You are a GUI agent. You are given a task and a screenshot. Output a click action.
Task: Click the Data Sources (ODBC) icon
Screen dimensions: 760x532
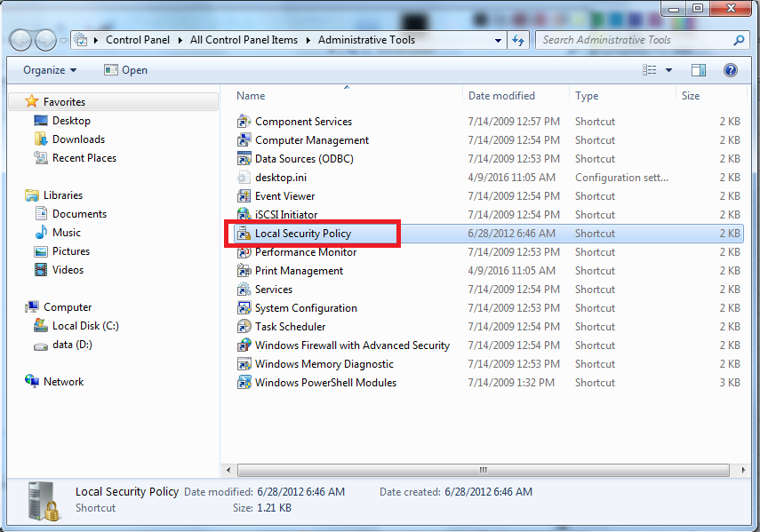(x=244, y=159)
